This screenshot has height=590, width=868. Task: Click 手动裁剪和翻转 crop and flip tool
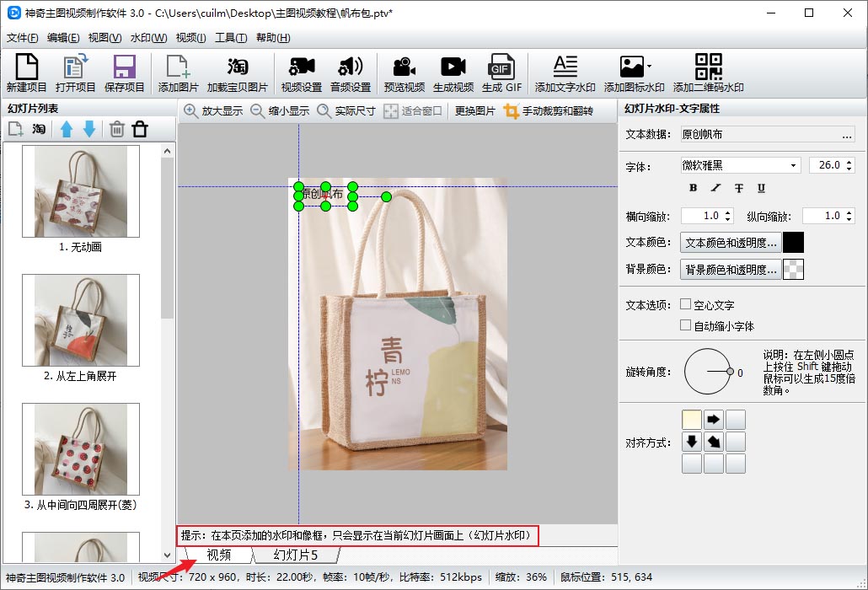point(549,110)
